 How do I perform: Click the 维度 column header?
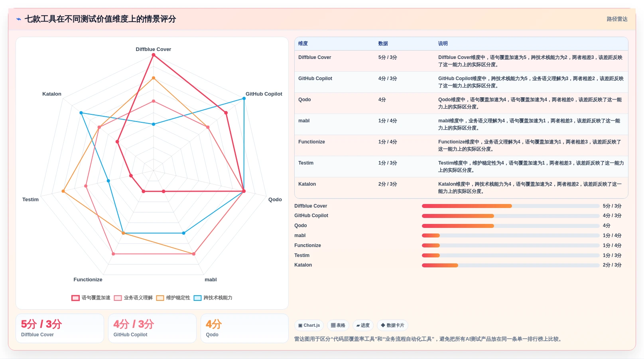pyautogui.click(x=303, y=43)
